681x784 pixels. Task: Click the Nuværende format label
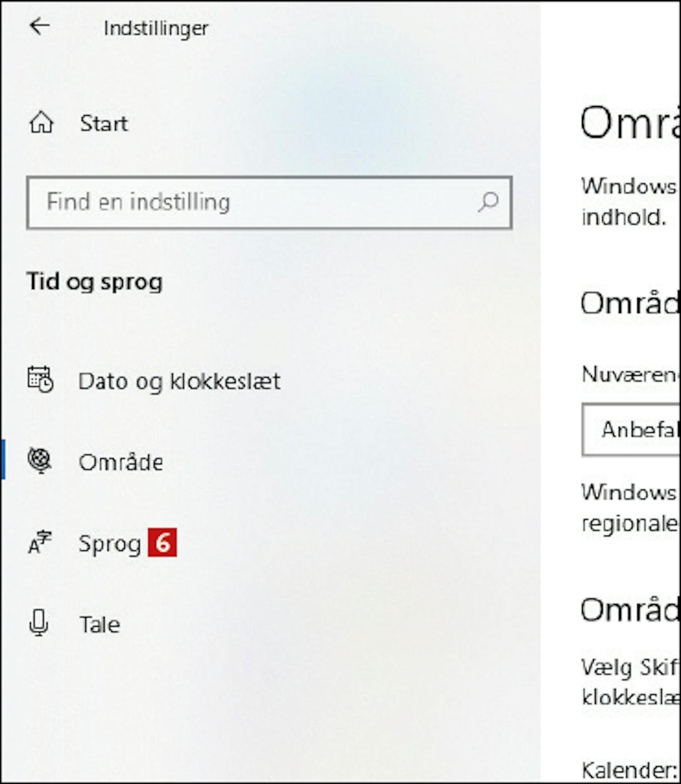tap(631, 374)
